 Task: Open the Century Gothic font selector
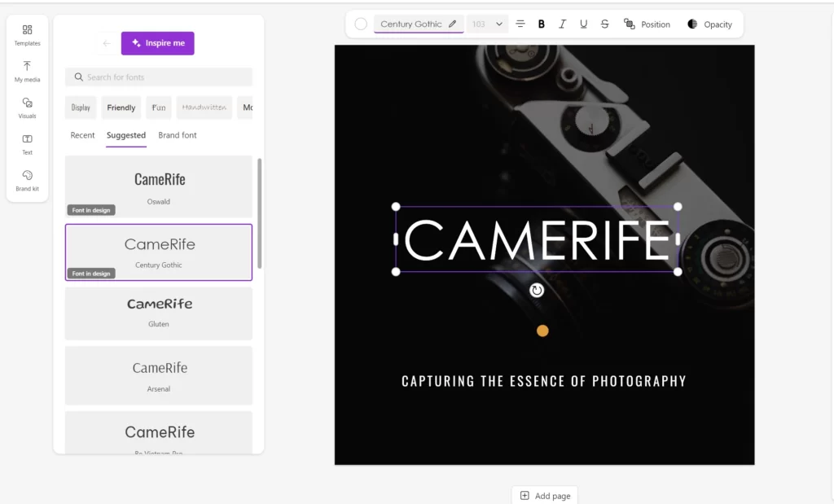[x=419, y=24]
